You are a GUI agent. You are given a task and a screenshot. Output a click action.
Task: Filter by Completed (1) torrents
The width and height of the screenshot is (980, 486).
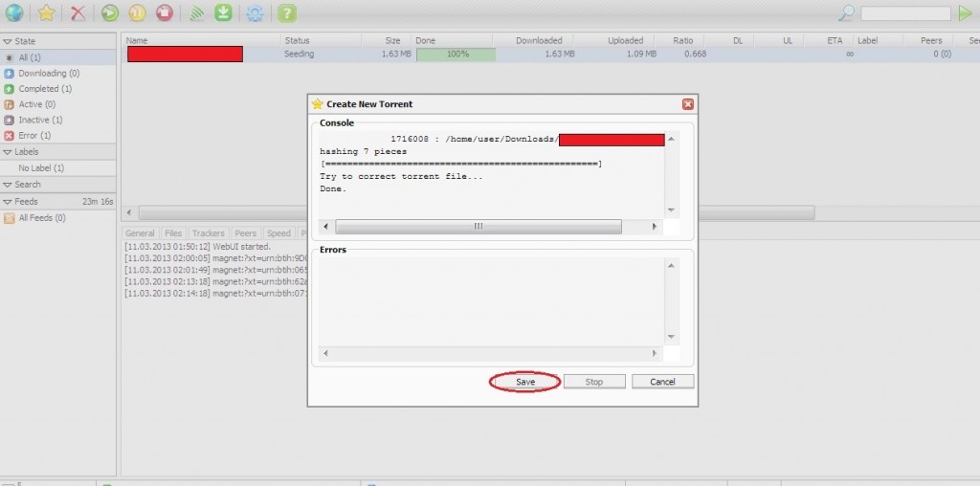click(38, 89)
